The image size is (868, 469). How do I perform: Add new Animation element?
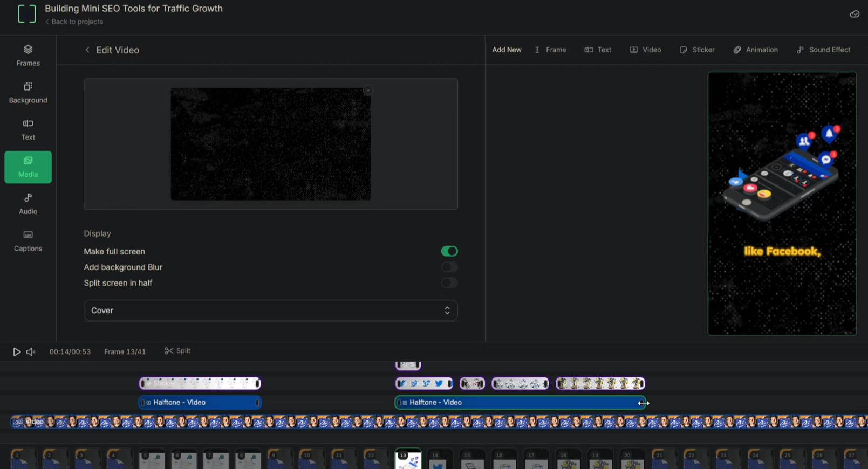pyautogui.click(x=755, y=50)
